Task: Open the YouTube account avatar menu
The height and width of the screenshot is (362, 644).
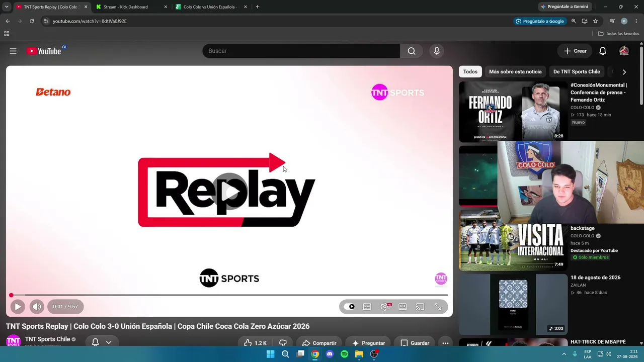Action: [x=624, y=51]
